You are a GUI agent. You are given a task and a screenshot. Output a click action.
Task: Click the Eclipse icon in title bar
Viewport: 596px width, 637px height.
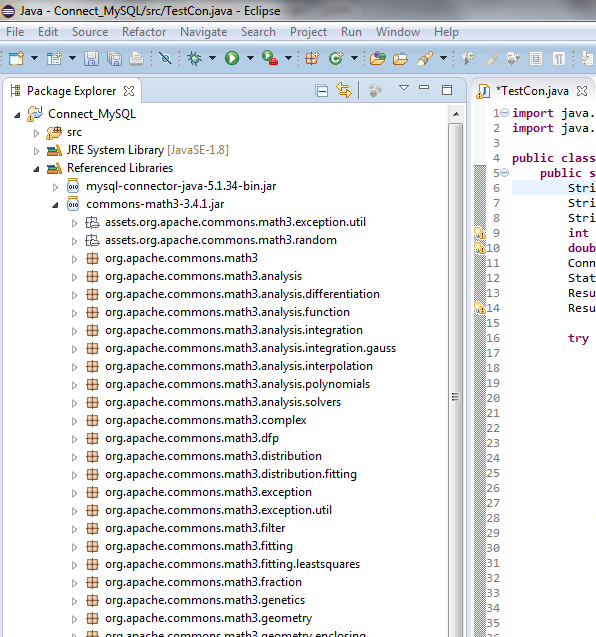(8, 11)
